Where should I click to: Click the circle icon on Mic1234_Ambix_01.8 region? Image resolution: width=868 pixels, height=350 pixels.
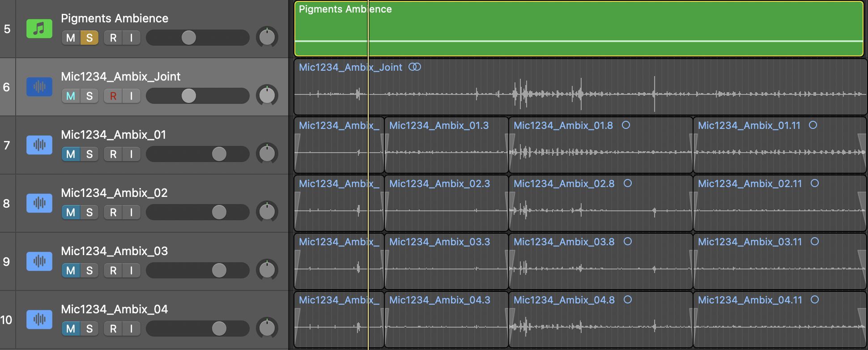click(626, 125)
